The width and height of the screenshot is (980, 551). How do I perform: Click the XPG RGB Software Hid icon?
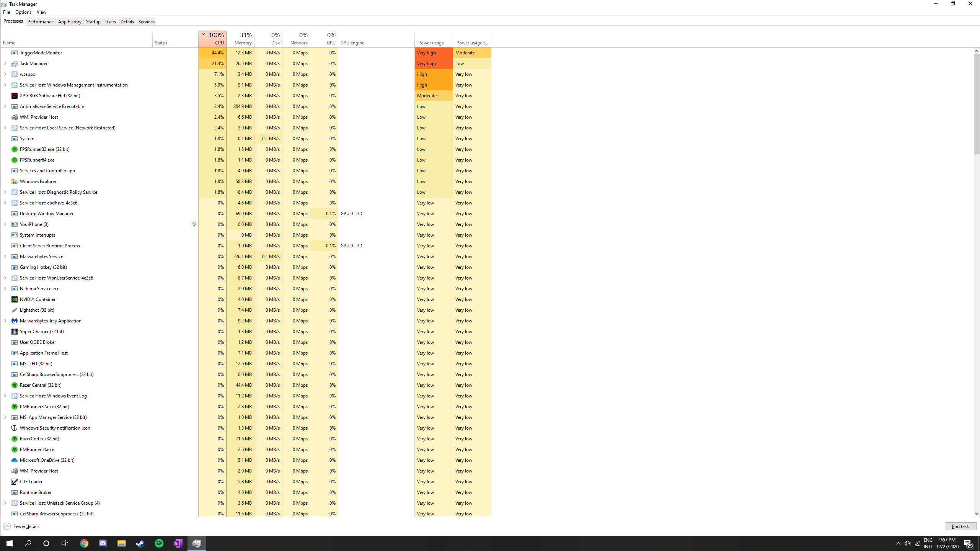tap(15, 96)
